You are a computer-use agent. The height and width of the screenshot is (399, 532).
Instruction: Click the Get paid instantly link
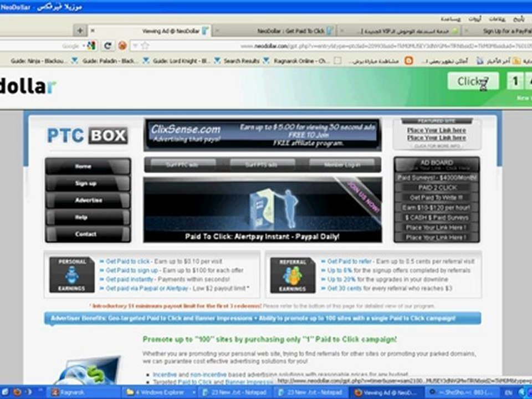point(129,279)
